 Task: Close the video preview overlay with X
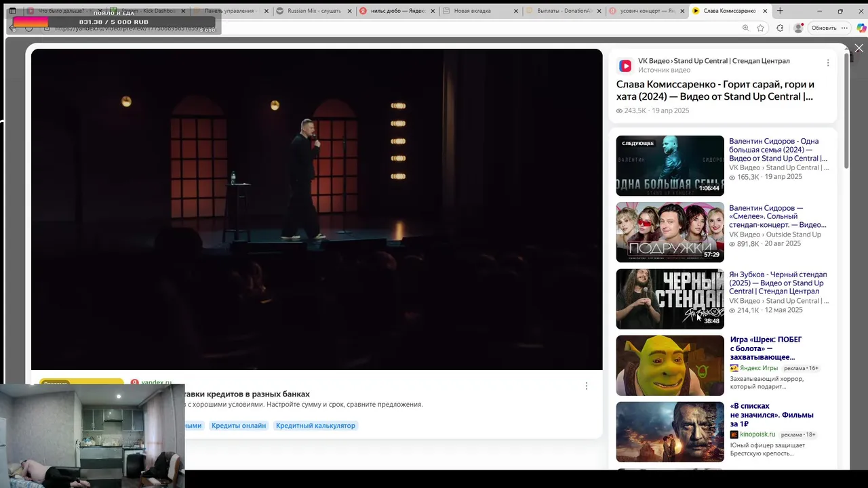(859, 48)
